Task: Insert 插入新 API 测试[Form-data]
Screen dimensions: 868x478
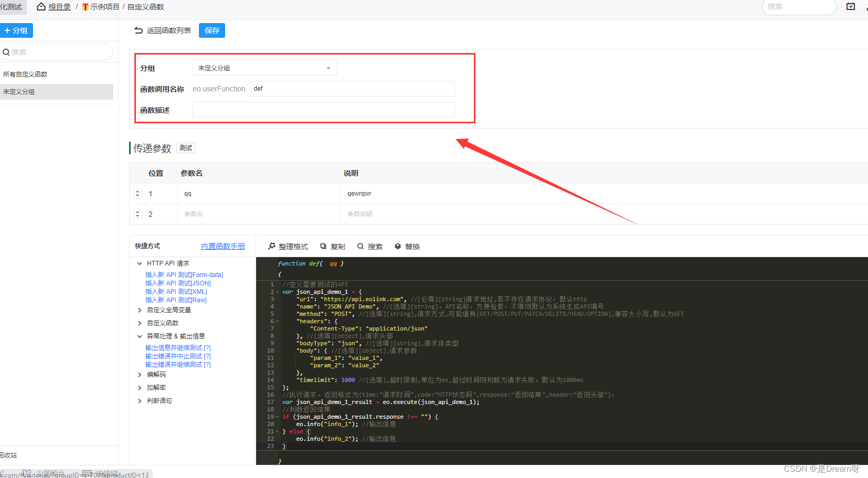Action: [184, 275]
